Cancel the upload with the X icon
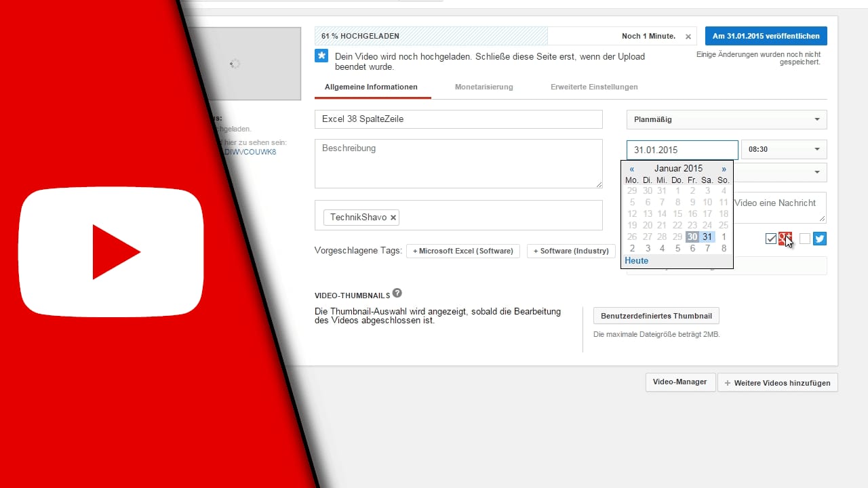 688,37
